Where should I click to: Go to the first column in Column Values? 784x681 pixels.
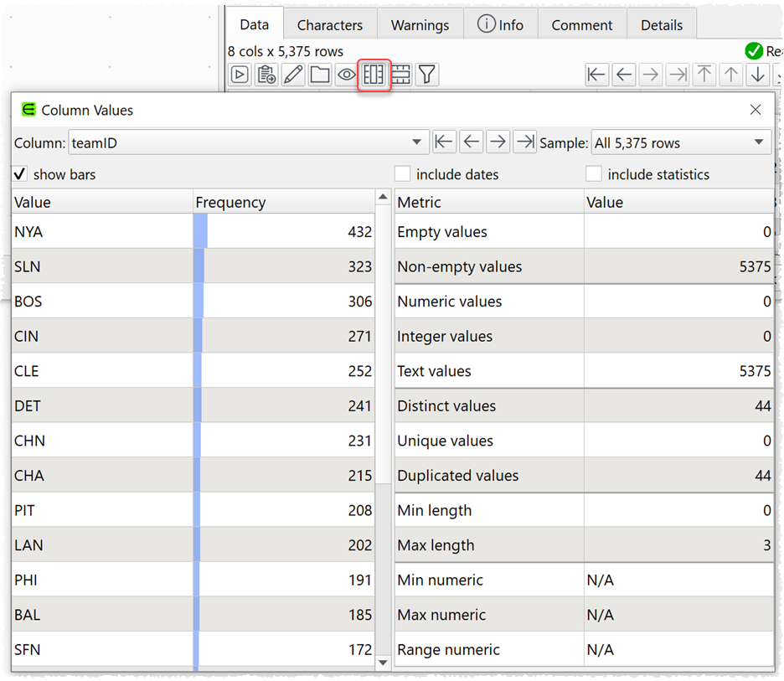pos(444,142)
